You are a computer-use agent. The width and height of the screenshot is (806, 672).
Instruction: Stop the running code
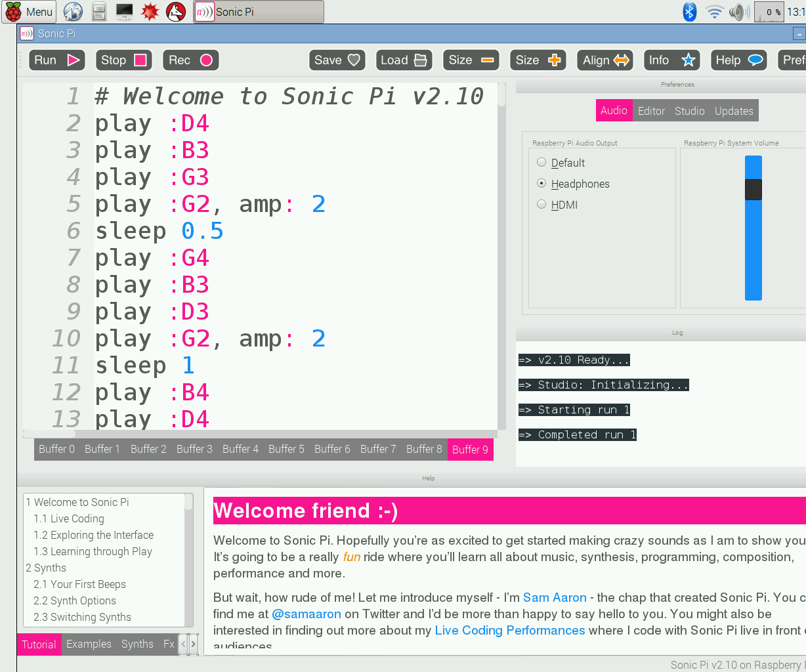point(123,60)
